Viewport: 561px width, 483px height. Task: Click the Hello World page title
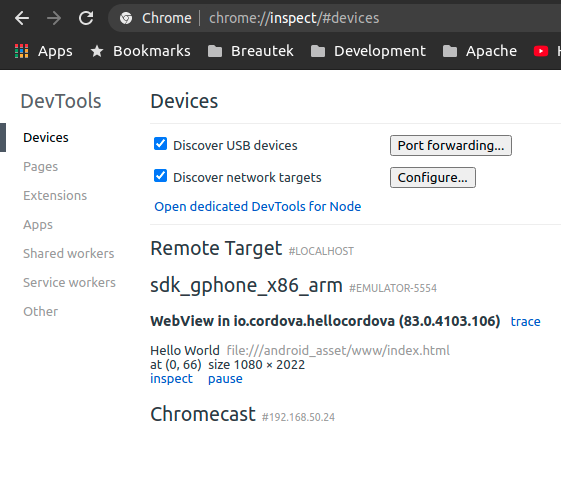[185, 351]
